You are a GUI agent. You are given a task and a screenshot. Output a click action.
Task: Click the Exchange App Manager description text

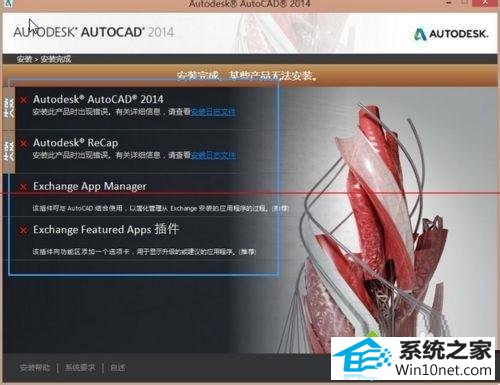[x=161, y=208]
